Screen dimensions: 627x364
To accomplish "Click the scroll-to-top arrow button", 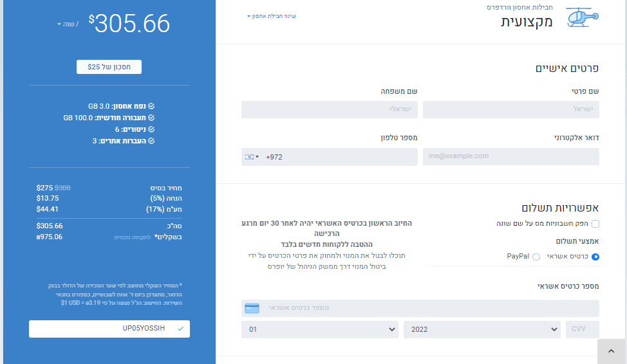I will 611,351.
